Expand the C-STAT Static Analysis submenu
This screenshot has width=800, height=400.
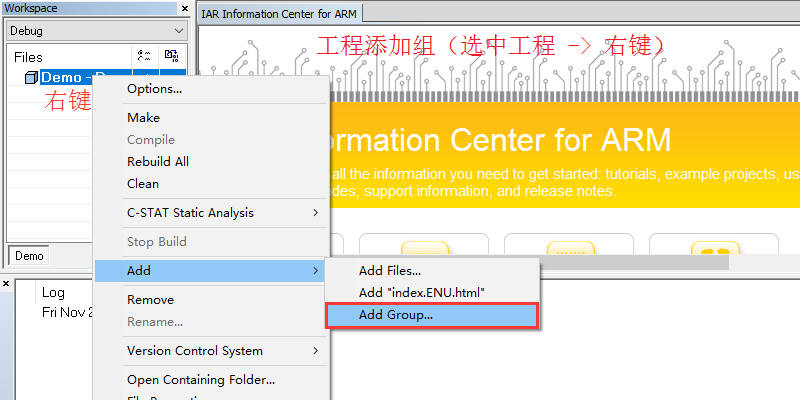316,212
